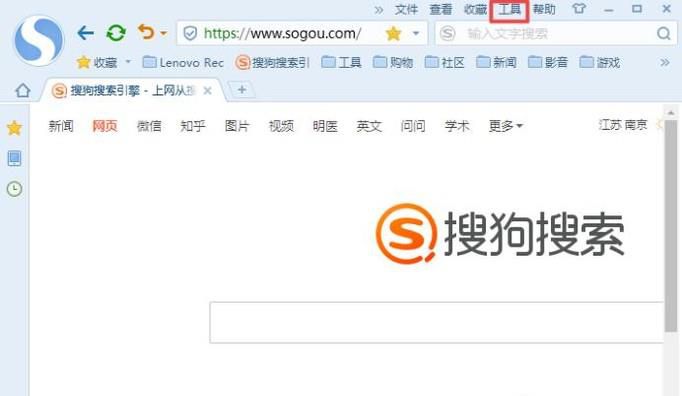
Task: Expand the bookmarks bar overflow chevron
Action: point(665,63)
